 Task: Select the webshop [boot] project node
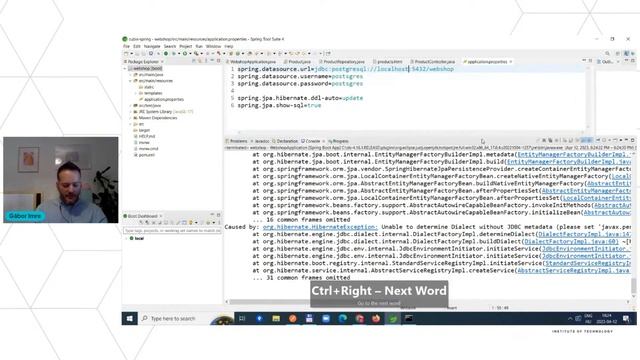145,68
